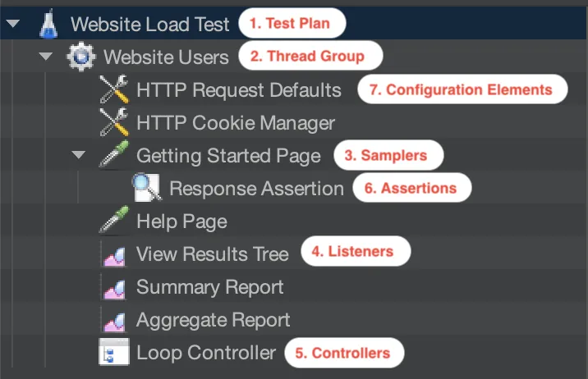The height and width of the screenshot is (379, 588).
Task: Click the Aggregate Report listener icon
Action: (113, 320)
